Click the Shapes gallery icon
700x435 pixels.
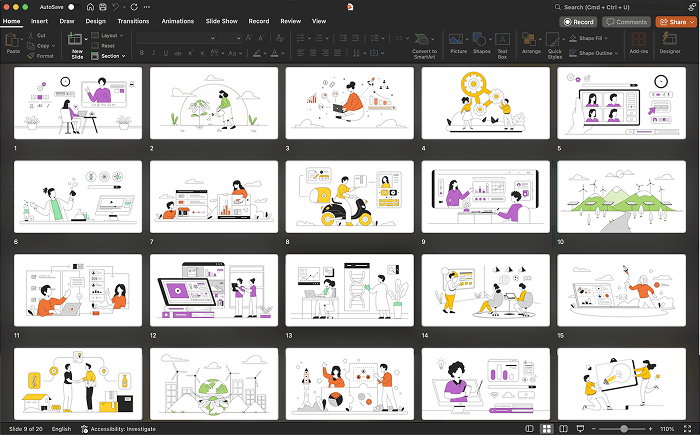click(479, 39)
